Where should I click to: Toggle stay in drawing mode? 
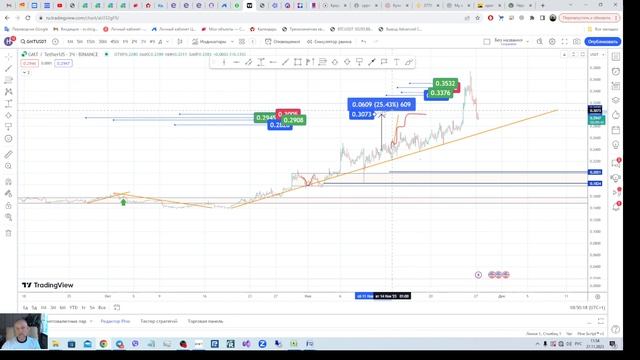click(x=8, y=193)
